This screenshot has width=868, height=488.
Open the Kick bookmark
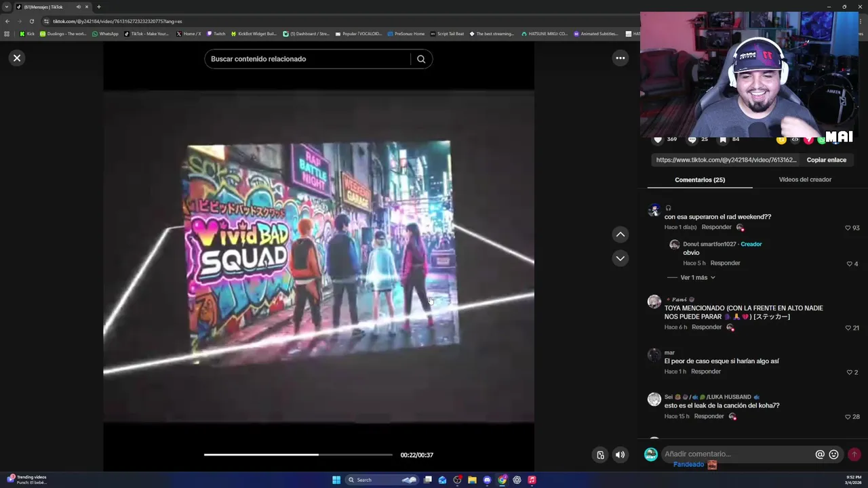coord(27,34)
